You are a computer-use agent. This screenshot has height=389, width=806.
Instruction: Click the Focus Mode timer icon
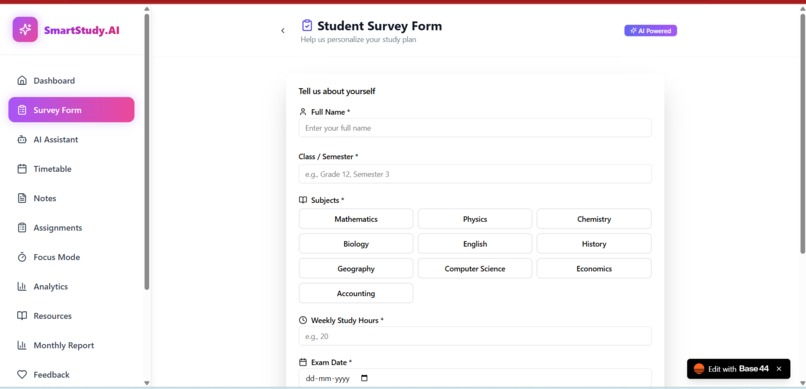[22, 257]
